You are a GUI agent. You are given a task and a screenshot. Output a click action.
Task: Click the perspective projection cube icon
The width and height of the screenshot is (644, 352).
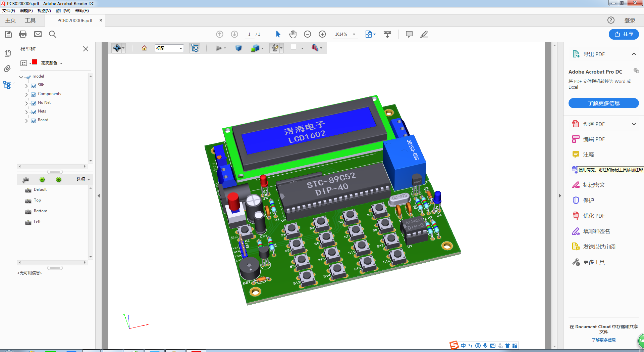coord(238,48)
